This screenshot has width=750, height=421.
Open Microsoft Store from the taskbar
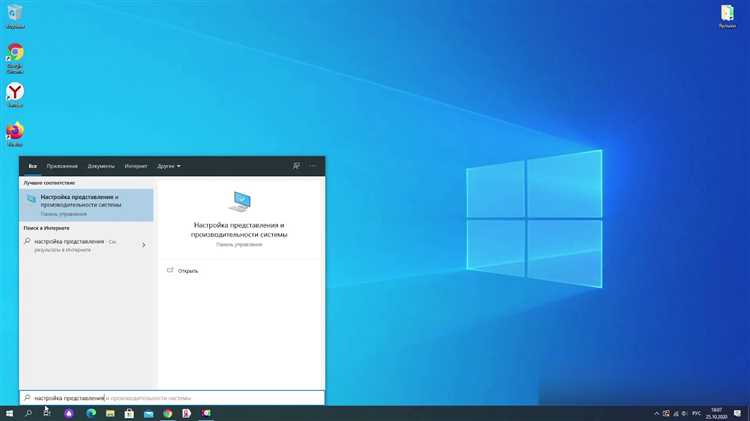pyautogui.click(x=128, y=412)
